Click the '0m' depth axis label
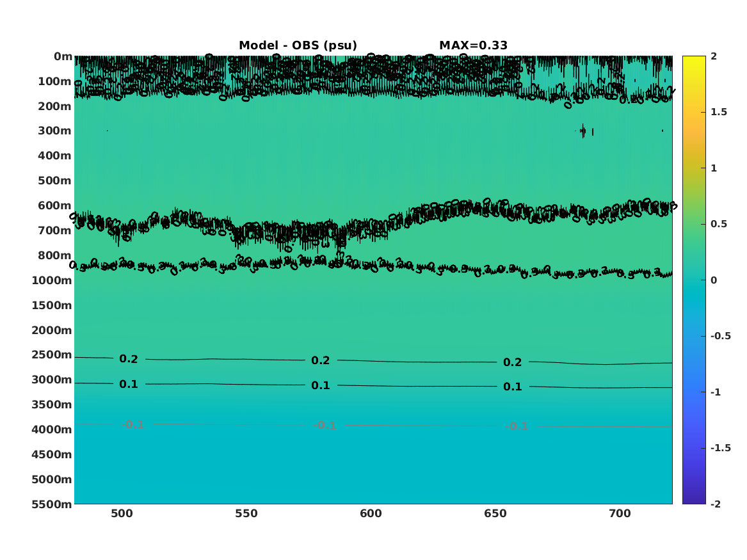The image size is (747, 560). coord(63,57)
